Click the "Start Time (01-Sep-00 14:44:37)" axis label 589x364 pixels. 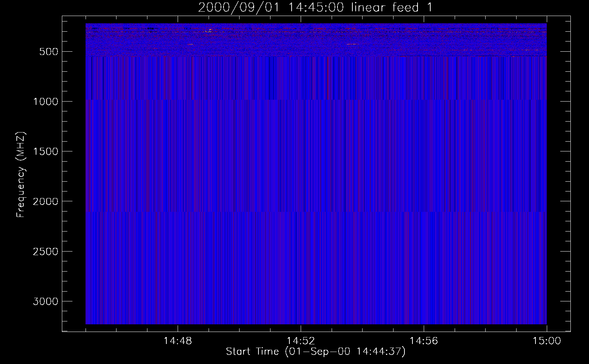[x=315, y=352]
